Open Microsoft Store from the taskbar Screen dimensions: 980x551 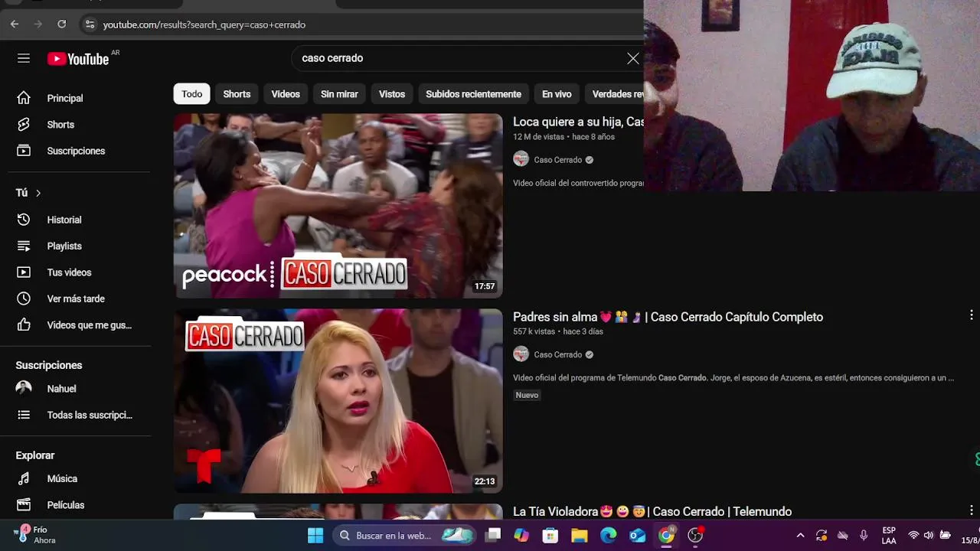tap(550, 536)
